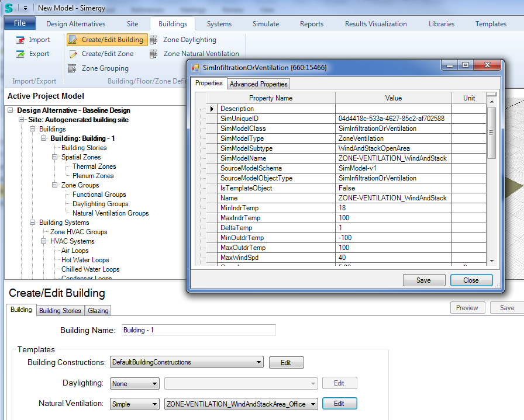Click the Description row selector arrow
The width and height of the screenshot is (524, 420).
[x=212, y=109]
